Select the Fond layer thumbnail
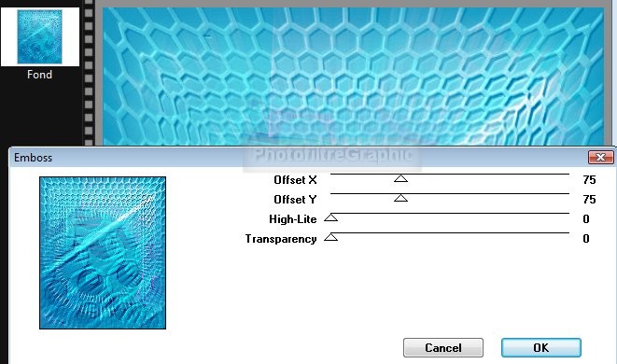617x364 pixels. pos(40,37)
